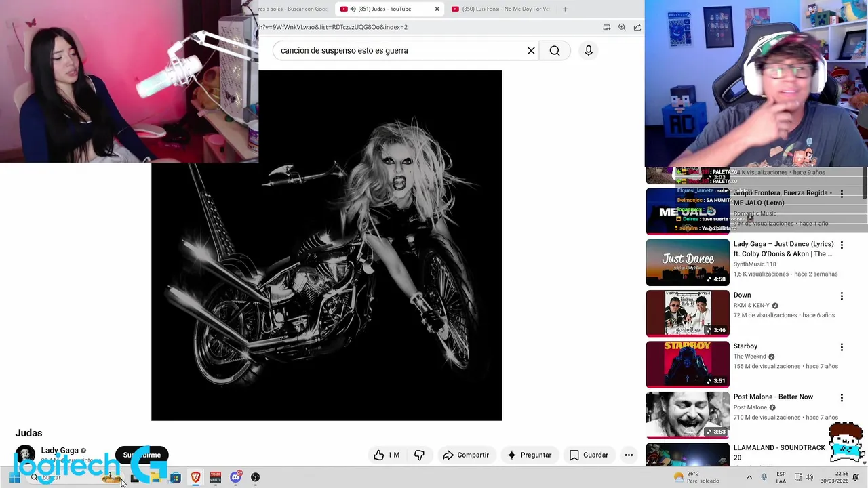The image size is (868, 488).
Task: Like the Judas video
Action: coord(387,455)
